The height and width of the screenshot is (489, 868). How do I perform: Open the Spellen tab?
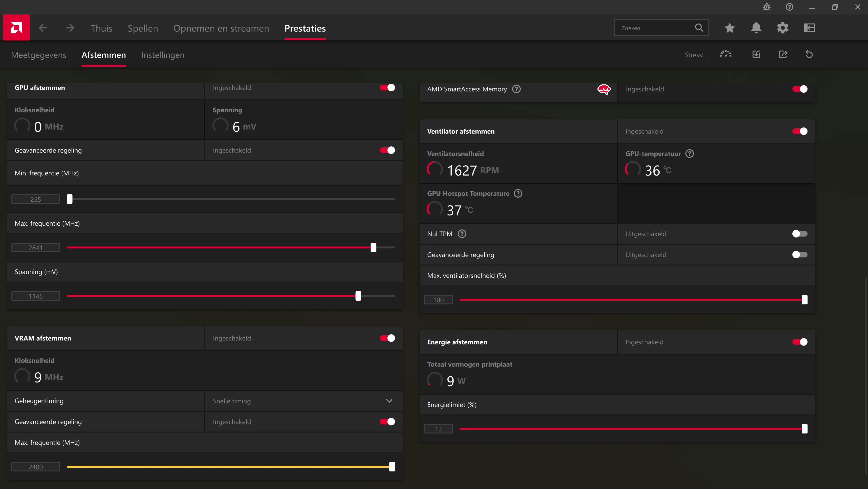point(143,28)
